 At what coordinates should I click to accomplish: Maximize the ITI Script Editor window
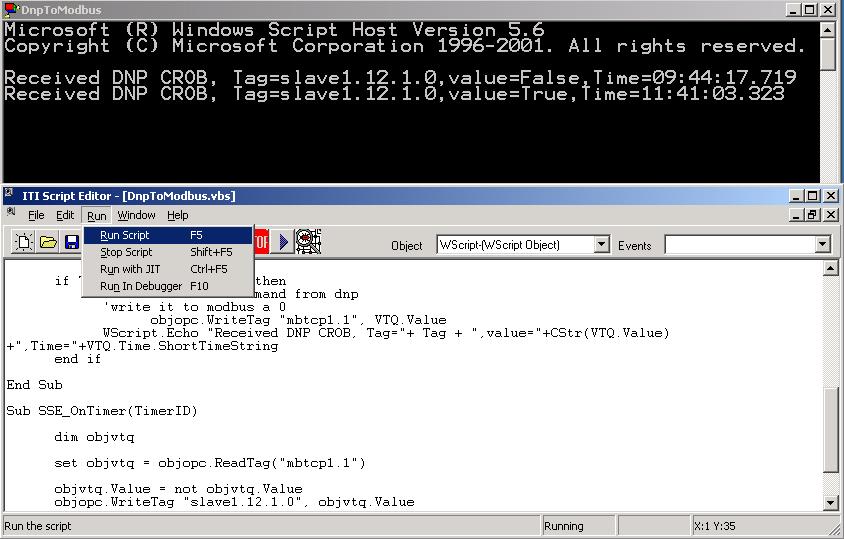(x=813, y=196)
